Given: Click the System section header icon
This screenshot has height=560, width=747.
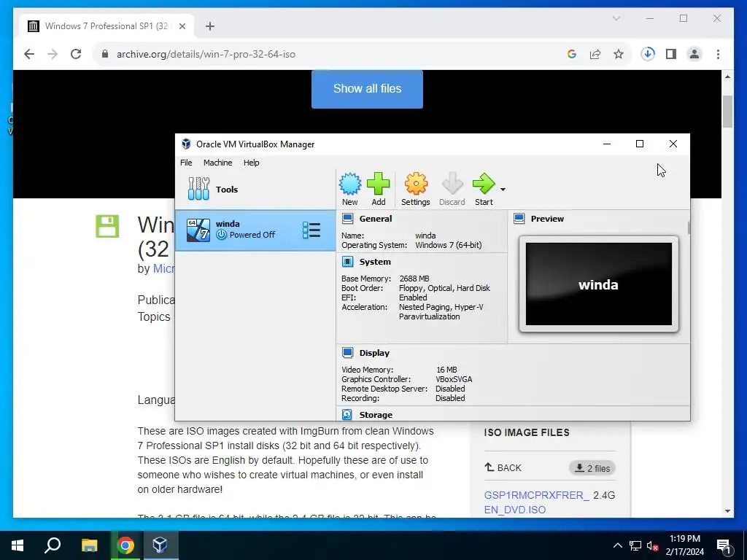Looking at the screenshot, I should [347, 262].
